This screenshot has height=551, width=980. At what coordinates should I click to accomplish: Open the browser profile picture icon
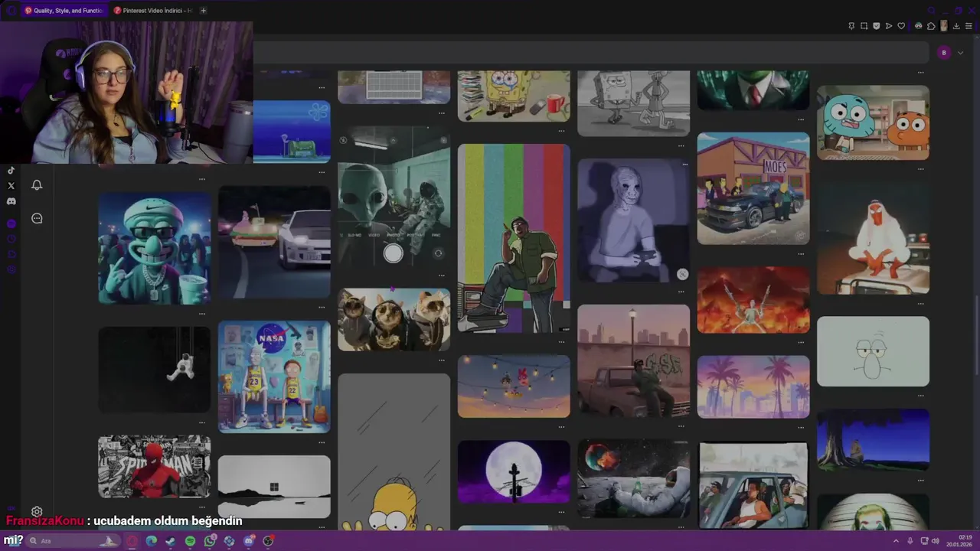[x=944, y=26]
